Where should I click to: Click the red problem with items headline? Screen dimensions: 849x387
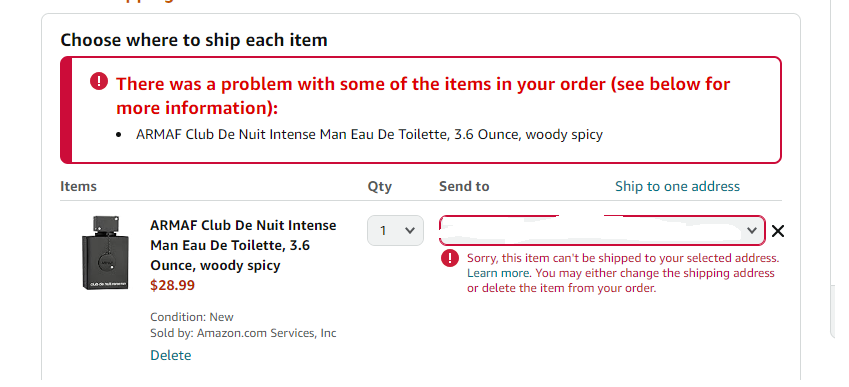[423, 96]
